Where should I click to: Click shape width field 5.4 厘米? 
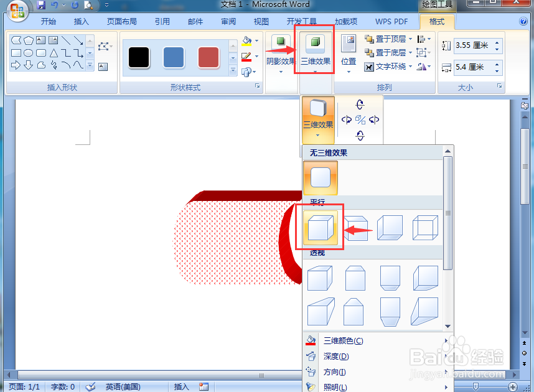tap(474, 67)
